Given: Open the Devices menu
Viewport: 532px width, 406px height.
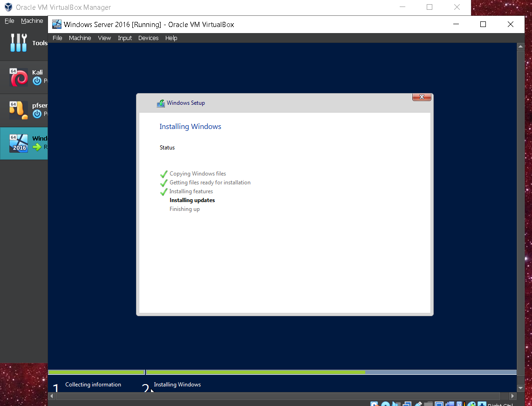Looking at the screenshot, I should 148,38.
